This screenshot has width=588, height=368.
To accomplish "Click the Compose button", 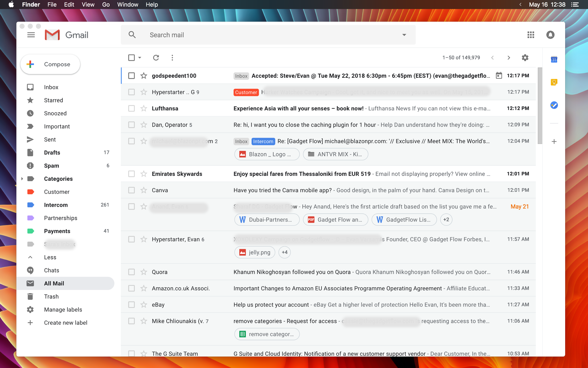I will click(x=50, y=64).
